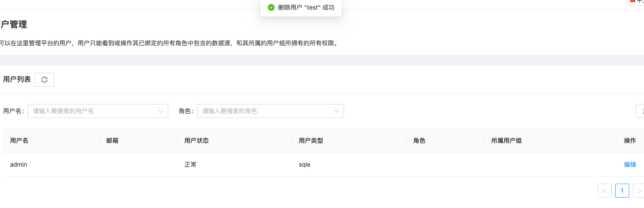The height and width of the screenshot is (208, 644).
Task: Expand role dropdown via chevron arrow
Action: 337,111
